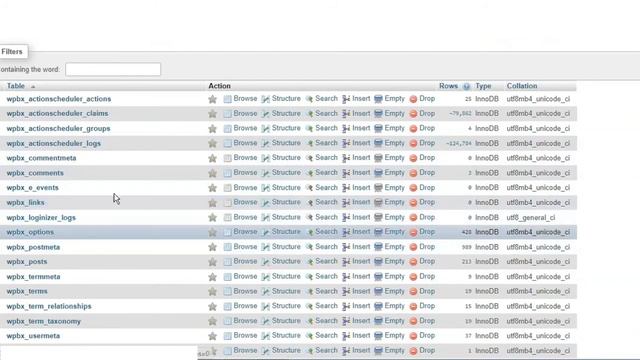Open the wpbx_actionscheduler_groups table
This screenshot has width=640, height=360.
[x=58, y=129]
